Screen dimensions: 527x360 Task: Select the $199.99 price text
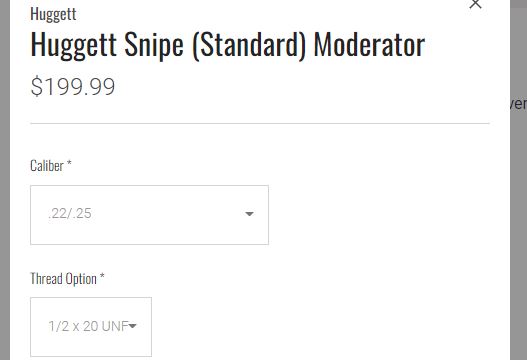73,87
